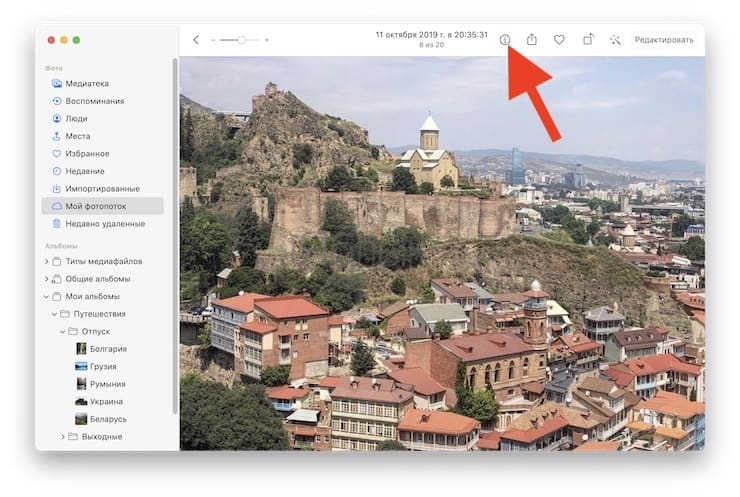Select Мой фотопоток item
Image resolution: width=740 pixels, height=497 pixels.
103,206
